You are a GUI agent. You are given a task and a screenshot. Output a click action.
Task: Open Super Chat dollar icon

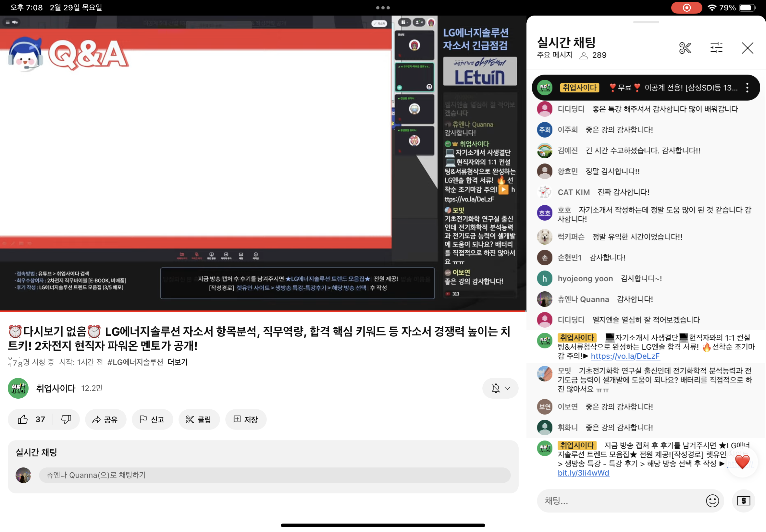(743, 501)
